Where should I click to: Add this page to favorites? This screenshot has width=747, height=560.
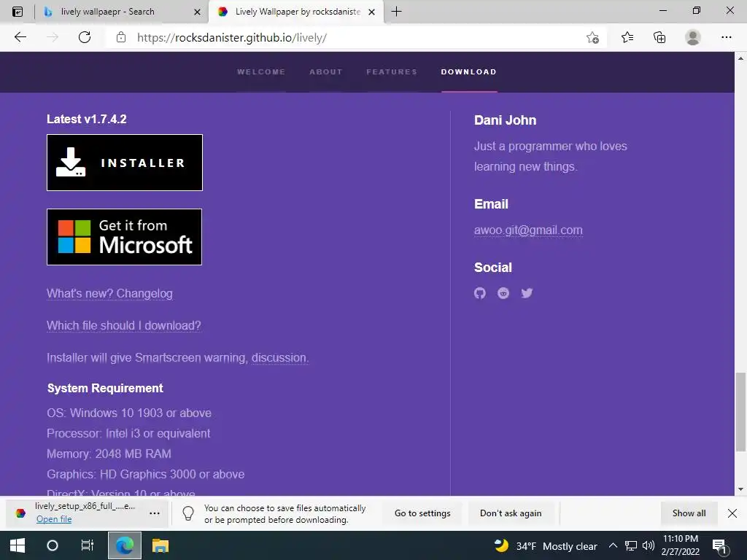(x=592, y=38)
